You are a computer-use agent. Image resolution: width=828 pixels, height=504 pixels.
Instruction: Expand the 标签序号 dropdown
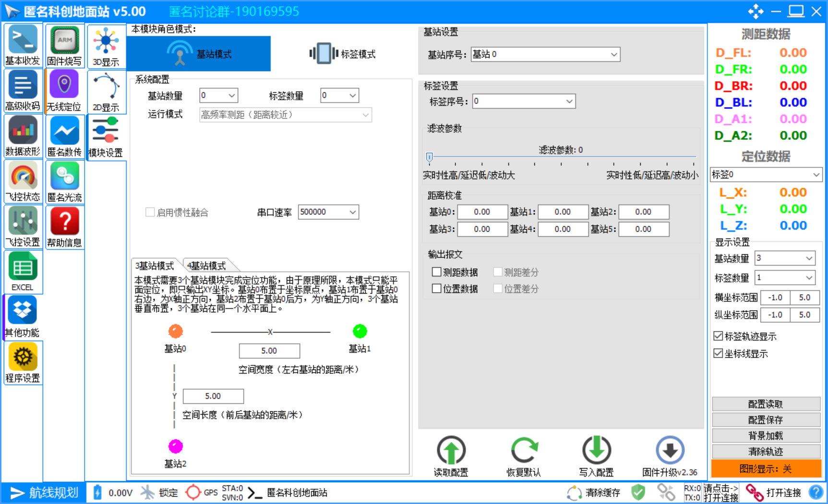(x=524, y=101)
